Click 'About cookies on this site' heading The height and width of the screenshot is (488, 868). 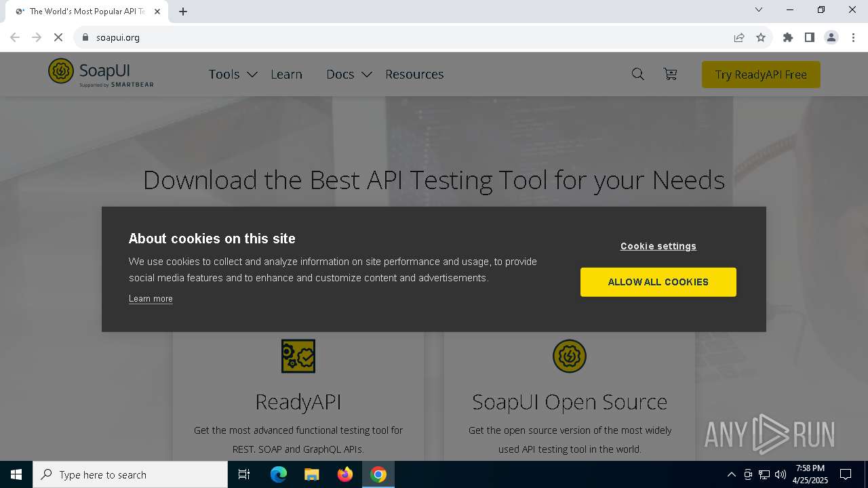click(212, 239)
